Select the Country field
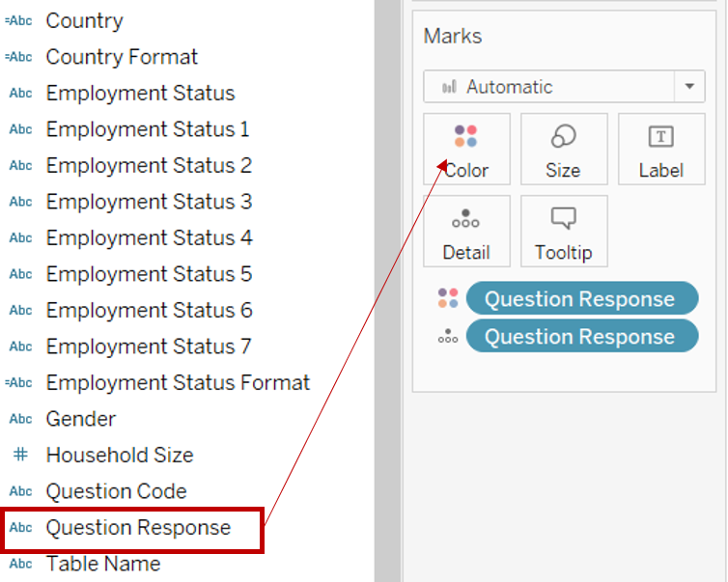Screen dimensions: 728x582 coord(84,20)
